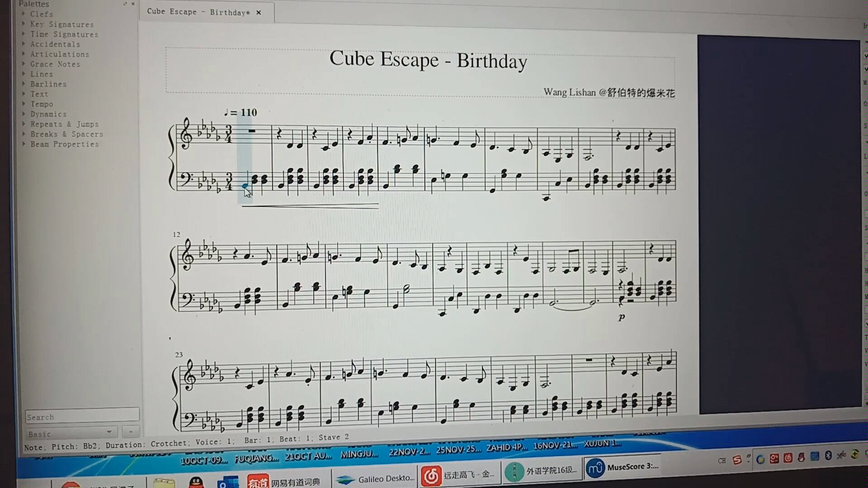Screen dimensions: 868x488
Task: Click the Bluetooth icon in system tray
Action: (x=828, y=455)
